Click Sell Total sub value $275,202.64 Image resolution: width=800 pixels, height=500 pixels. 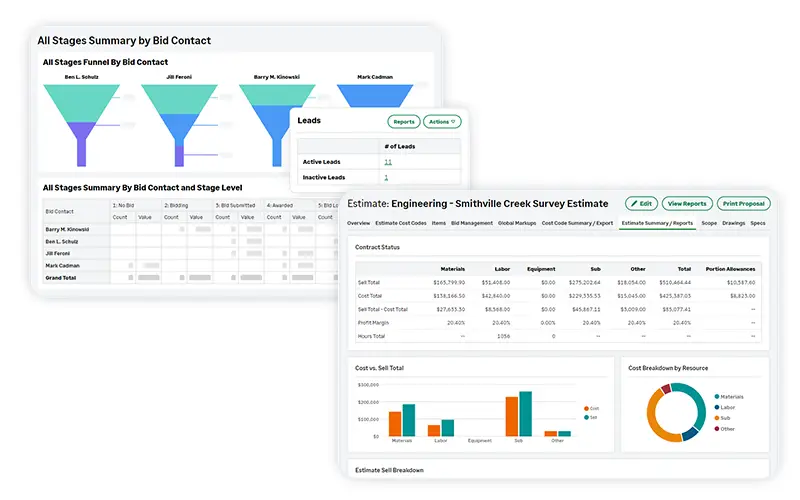tap(585, 282)
